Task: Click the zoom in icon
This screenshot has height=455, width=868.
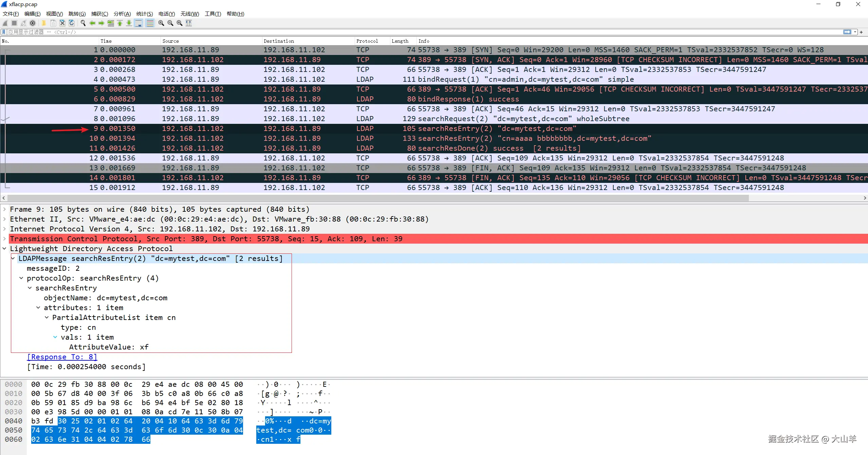Action: point(161,23)
